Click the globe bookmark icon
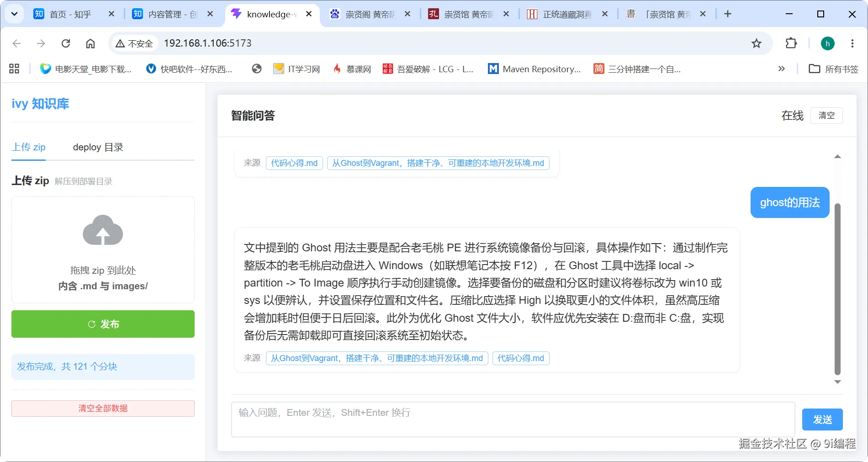Image resolution: width=868 pixels, height=462 pixels. 257,69
